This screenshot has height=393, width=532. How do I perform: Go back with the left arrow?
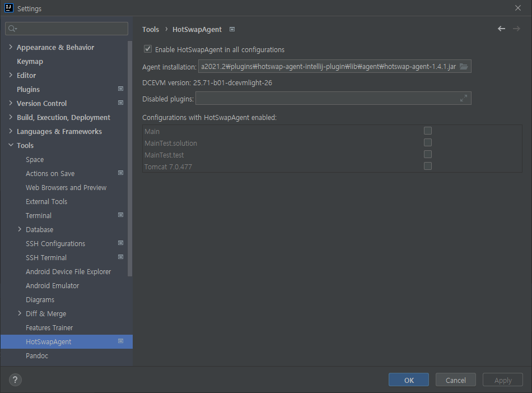(501, 29)
